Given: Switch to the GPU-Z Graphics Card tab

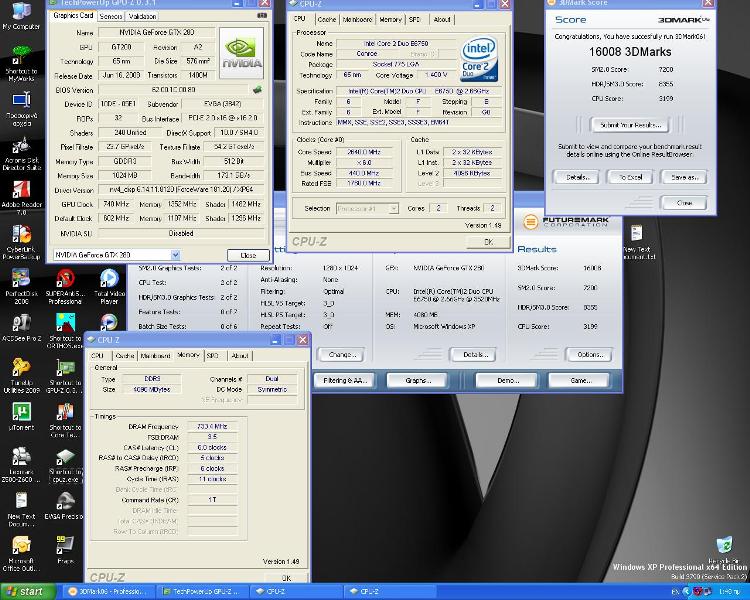Looking at the screenshot, I should click(73, 15).
